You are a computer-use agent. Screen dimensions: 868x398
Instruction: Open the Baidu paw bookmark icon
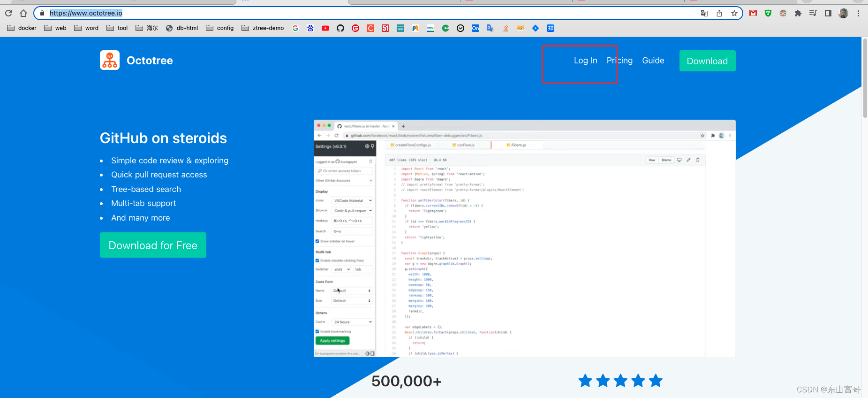click(310, 28)
